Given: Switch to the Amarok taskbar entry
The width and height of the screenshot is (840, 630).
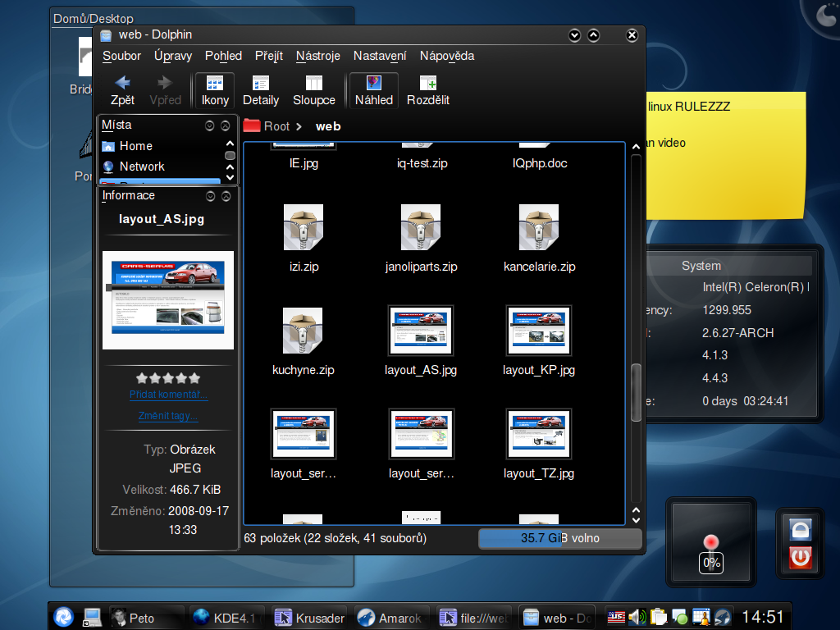Looking at the screenshot, I should [390, 618].
